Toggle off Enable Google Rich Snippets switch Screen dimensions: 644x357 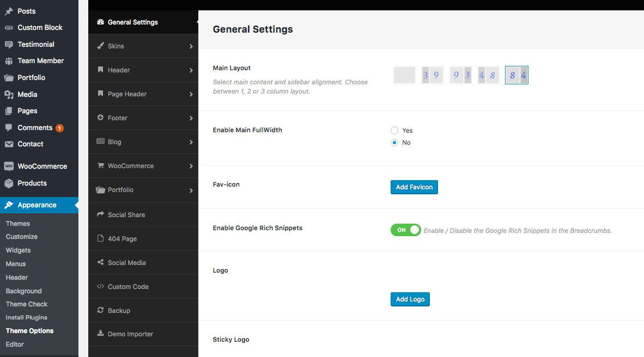(406, 230)
